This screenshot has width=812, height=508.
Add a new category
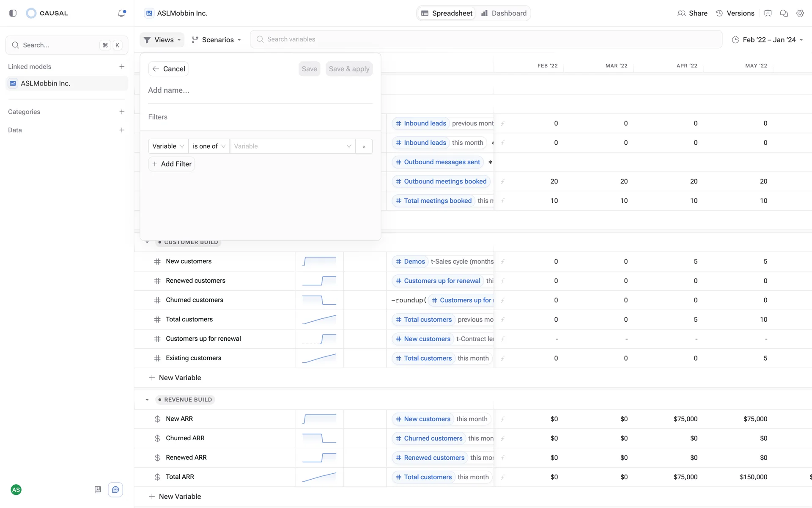122,112
